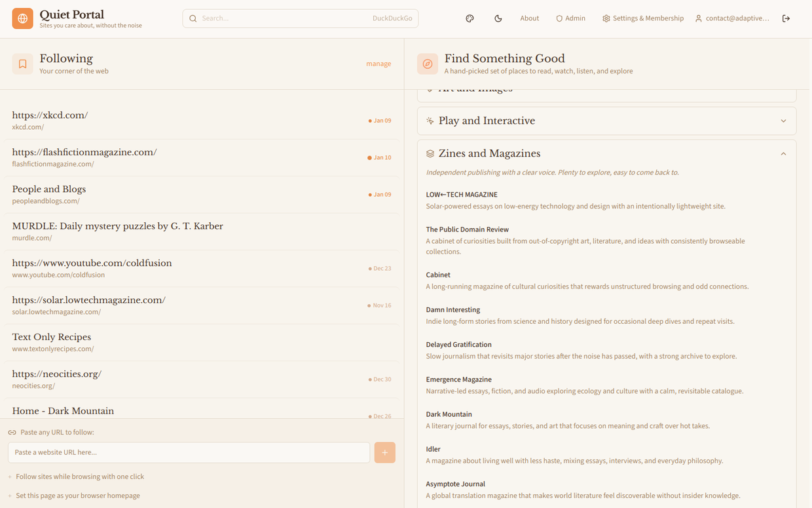Click the search magnifier icon

coord(193,18)
